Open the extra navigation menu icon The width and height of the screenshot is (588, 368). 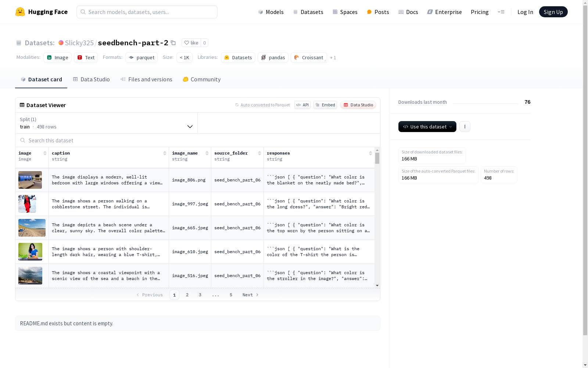coord(501,12)
